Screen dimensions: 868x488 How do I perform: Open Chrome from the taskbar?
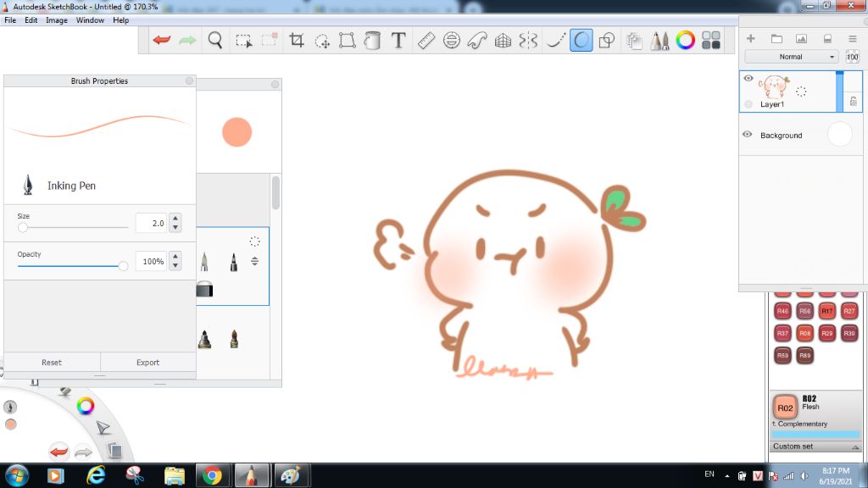(x=211, y=475)
